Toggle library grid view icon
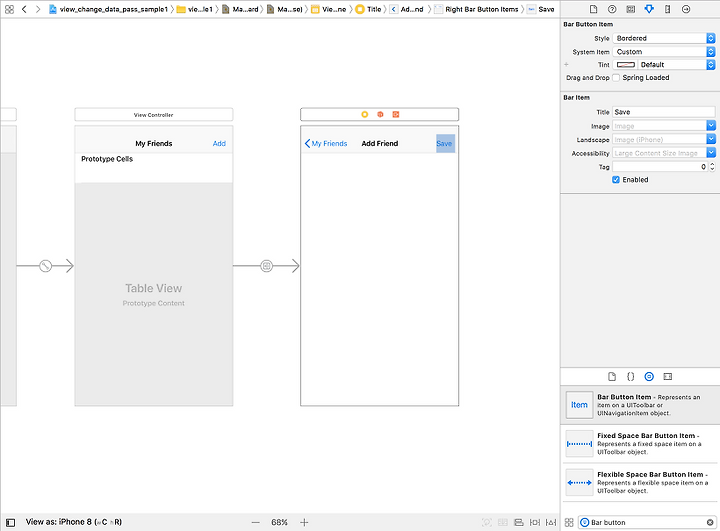This screenshot has width=720, height=531. 569,522
